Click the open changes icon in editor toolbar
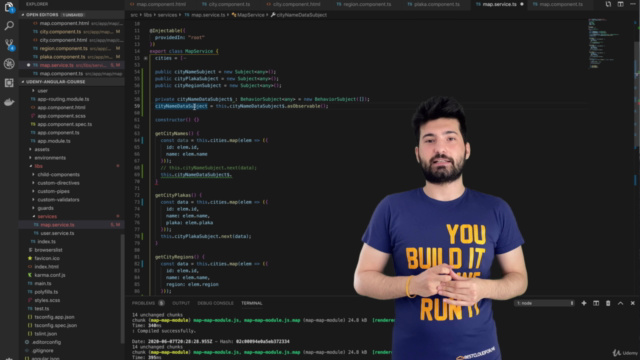The image size is (640, 360). pos(608,4)
